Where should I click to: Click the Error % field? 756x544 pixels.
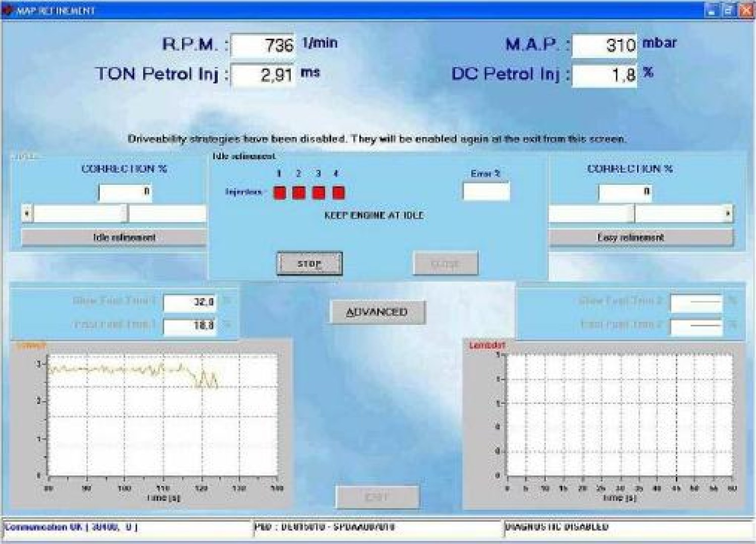click(x=486, y=191)
